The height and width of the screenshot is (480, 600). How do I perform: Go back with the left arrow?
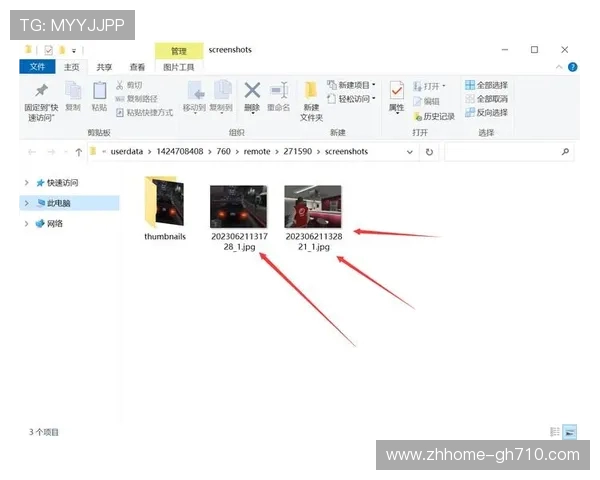[x=32, y=152]
